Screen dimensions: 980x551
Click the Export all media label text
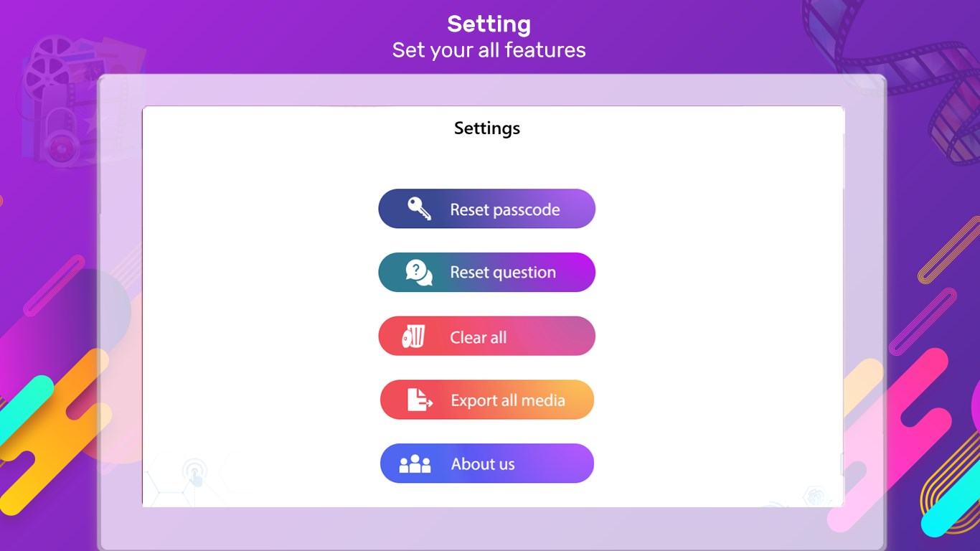[x=508, y=400]
